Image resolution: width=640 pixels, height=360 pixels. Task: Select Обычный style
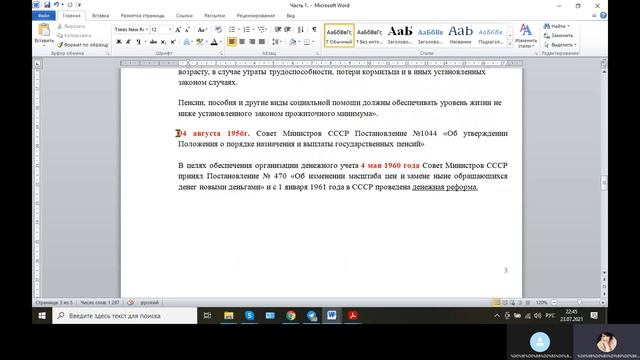tap(339, 36)
